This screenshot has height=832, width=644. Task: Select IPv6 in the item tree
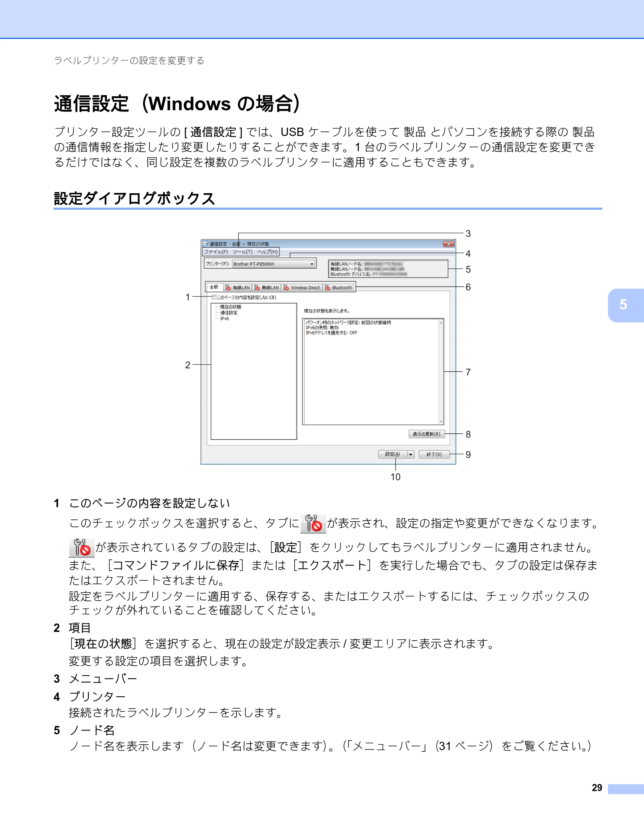[224, 318]
